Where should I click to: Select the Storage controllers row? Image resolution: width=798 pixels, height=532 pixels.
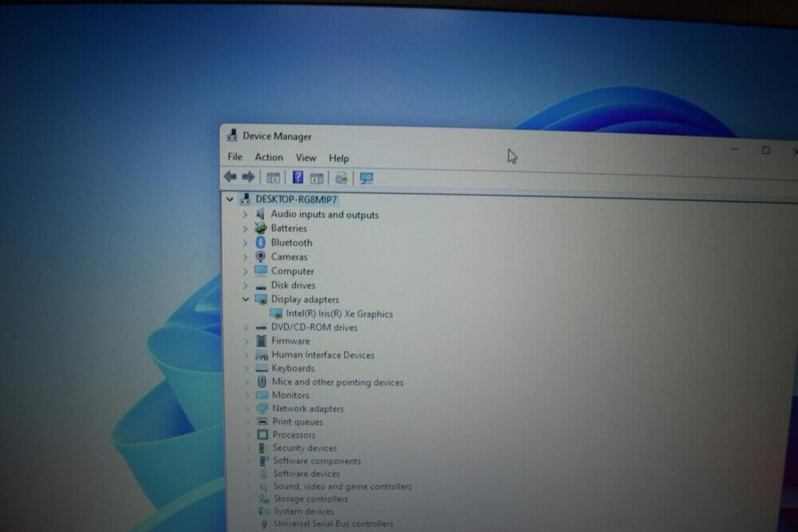(310, 499)
